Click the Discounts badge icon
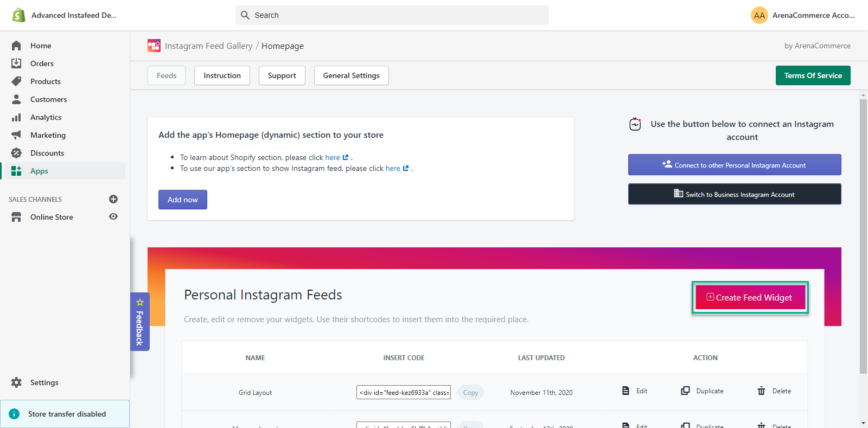Viewport: 868px width, 428px height. click(16, 153)
